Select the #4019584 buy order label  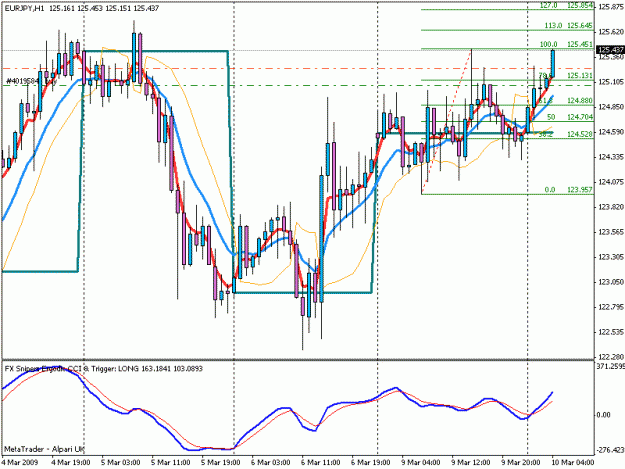[30, 82]
